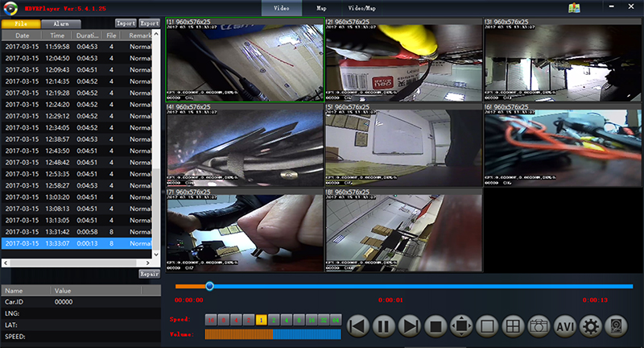Select the 13:13:05 recording row
Image resolution: width=644 pixels, height=348 pixels.
[x=80, y=219]
